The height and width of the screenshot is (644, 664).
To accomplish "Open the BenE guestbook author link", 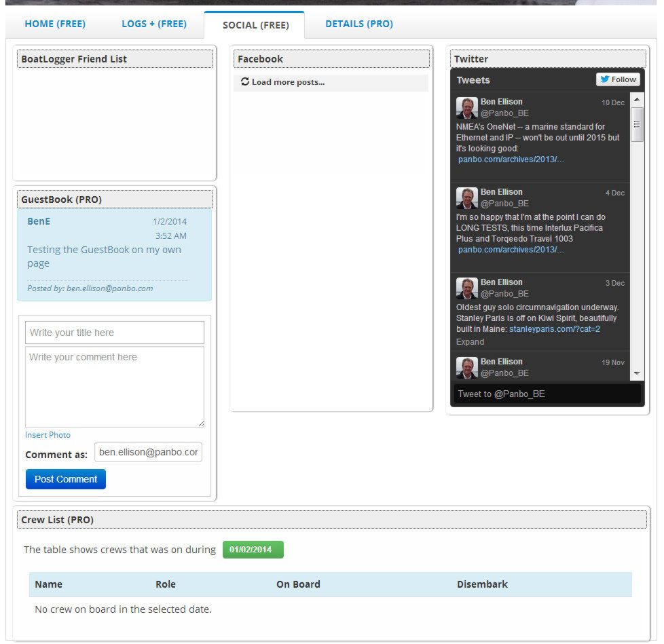I will [x=39, y=221].
